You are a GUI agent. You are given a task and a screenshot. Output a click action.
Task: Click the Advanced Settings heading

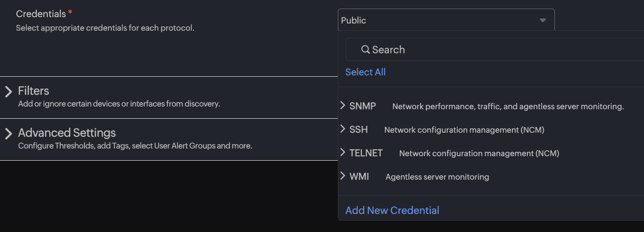point(67,133)
